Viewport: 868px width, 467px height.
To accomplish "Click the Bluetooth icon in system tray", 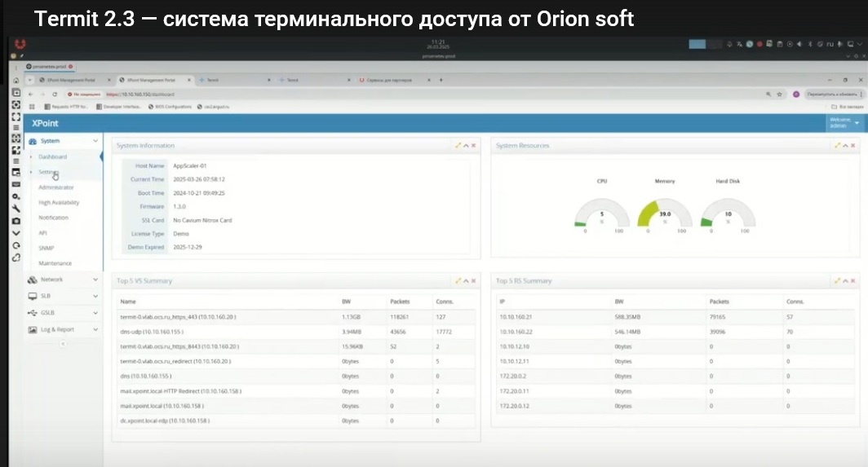I will tap(810, 44).
